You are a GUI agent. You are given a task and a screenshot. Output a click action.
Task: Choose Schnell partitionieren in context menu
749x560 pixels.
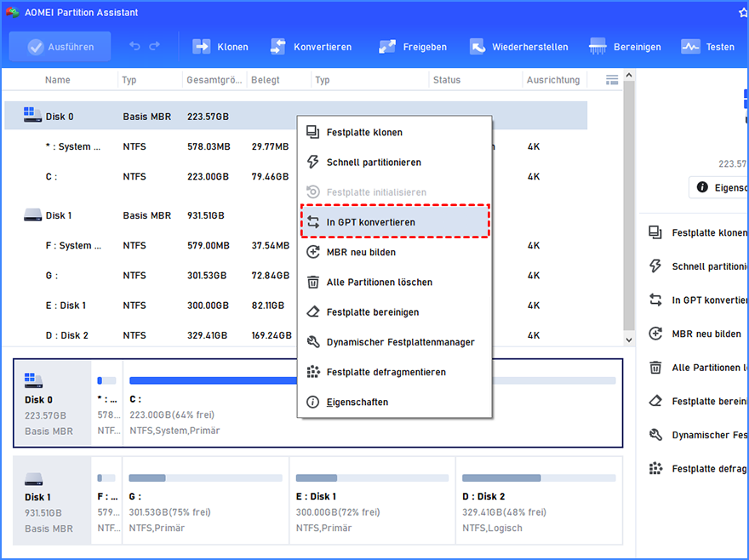click(395, 163)
